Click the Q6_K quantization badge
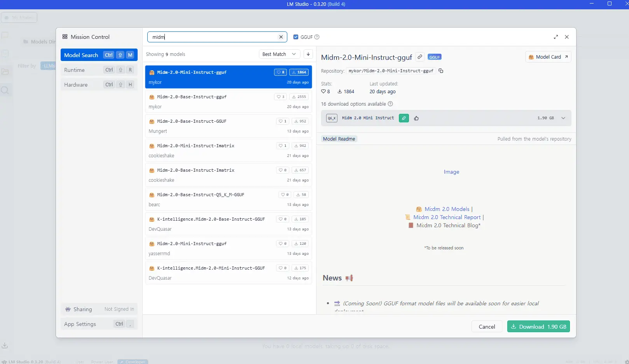 [x=332, y=118]
